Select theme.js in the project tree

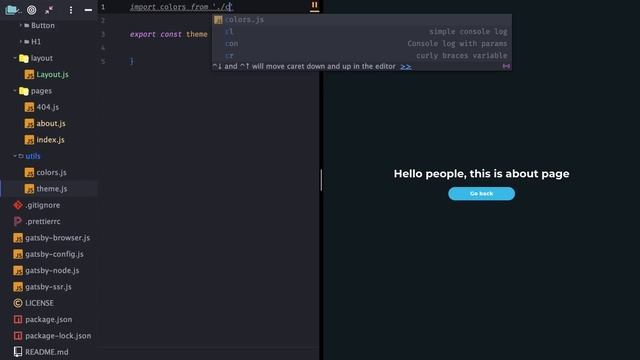click(x=51, y=189)
